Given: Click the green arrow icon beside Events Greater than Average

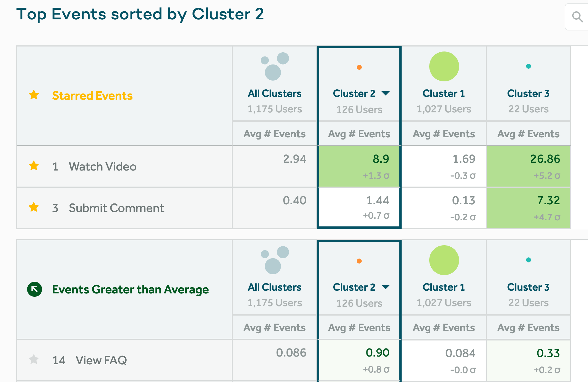Looking at the screenshot, I should [35, 289].
